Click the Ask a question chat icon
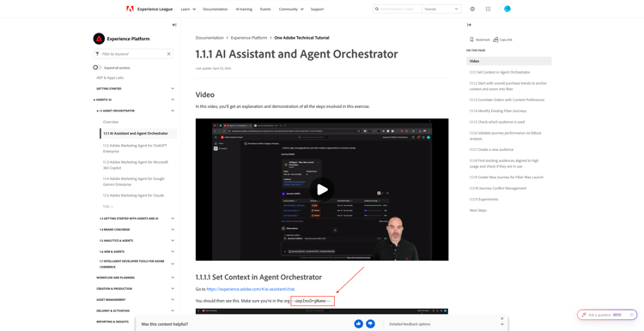644x331 pixels. 583,315
